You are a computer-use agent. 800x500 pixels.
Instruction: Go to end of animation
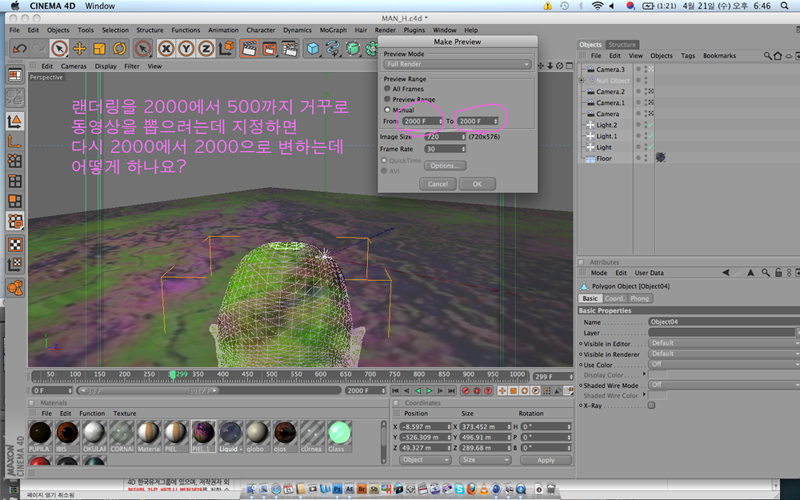tap(452, 391)
